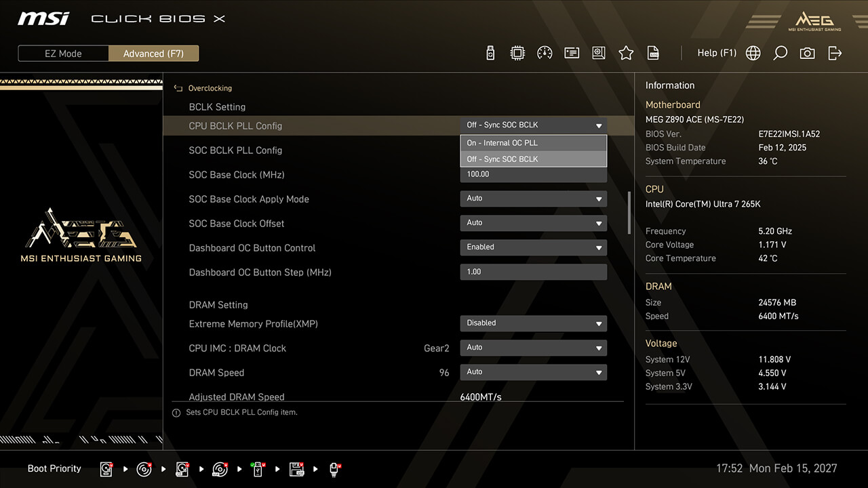Expand the DRAM Speed dropdown
The height and width of the screenshot is (488, 868).
click(533, 372)
